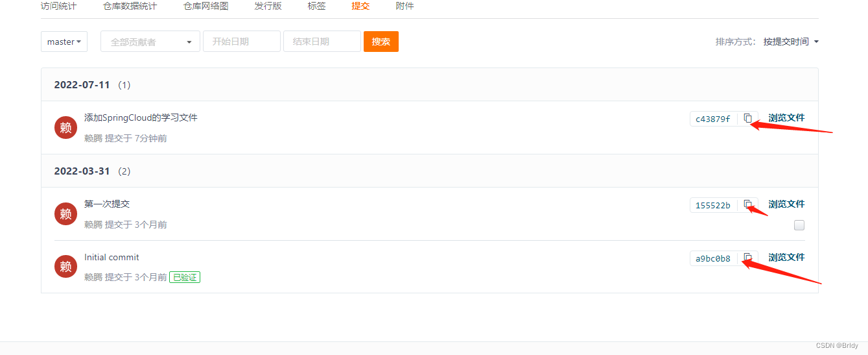Go to the 仓库网络图 tab

[x=205, y=6]
